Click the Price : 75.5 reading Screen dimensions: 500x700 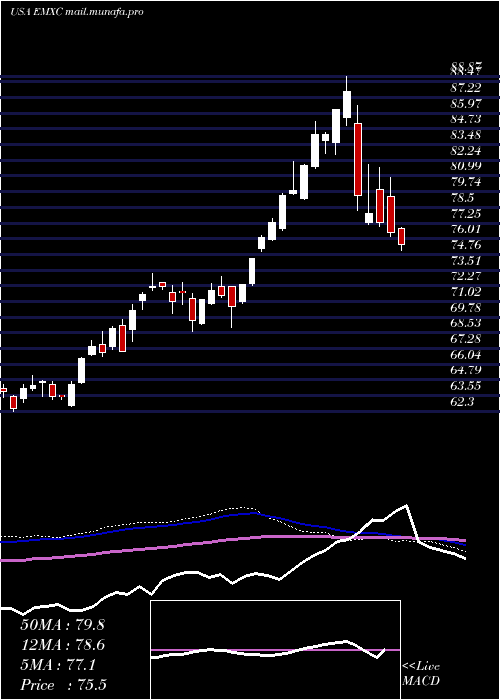click(63, 685)
